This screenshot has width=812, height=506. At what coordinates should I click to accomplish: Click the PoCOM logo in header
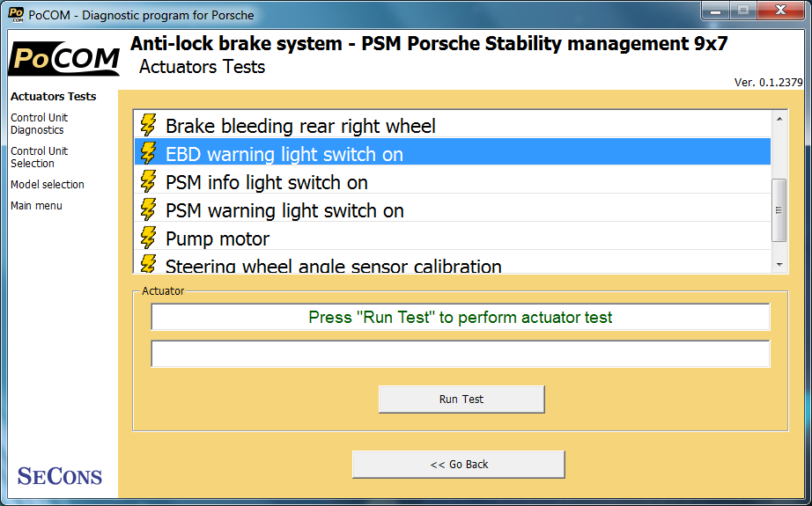point(64,58)
